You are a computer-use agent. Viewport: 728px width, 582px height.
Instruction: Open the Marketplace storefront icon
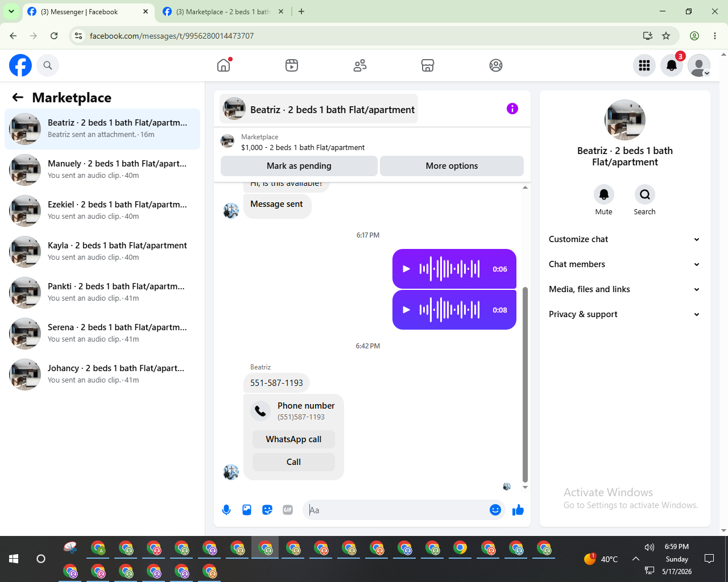428,65
